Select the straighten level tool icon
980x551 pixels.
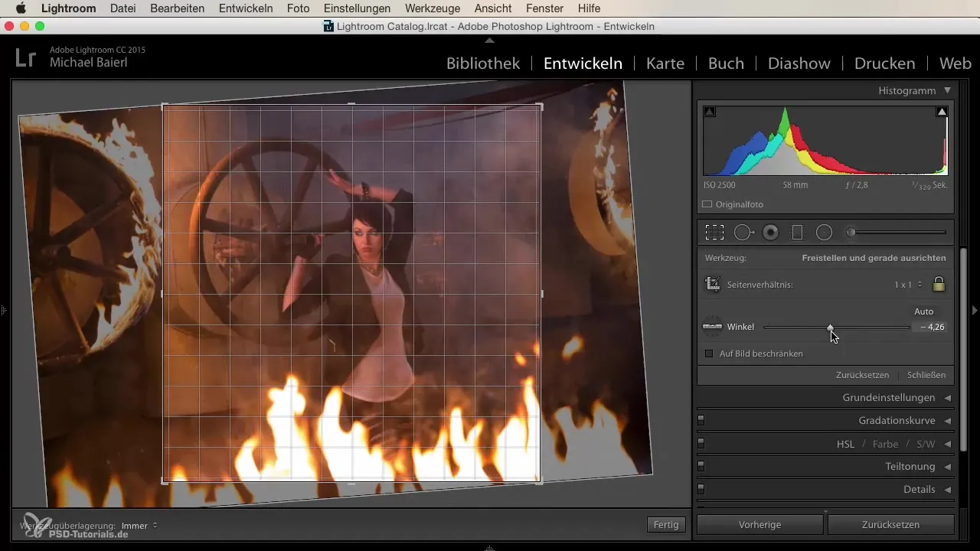(x=712, y=327)
